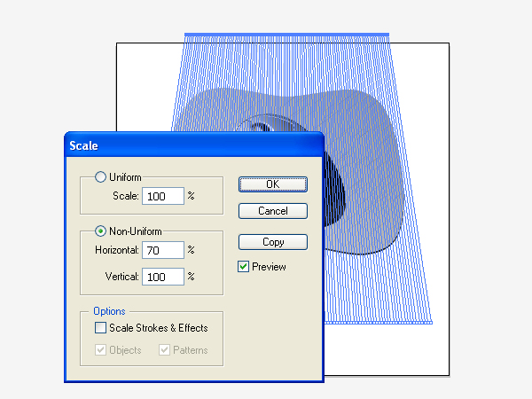Toggle the Objects checkbox
This screenshot has height=399, width=532.
coord(100,350)
